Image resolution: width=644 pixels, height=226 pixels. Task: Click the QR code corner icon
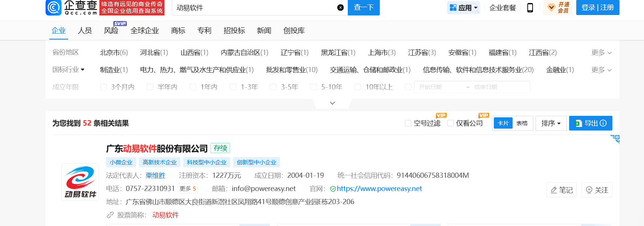[615, 139]
